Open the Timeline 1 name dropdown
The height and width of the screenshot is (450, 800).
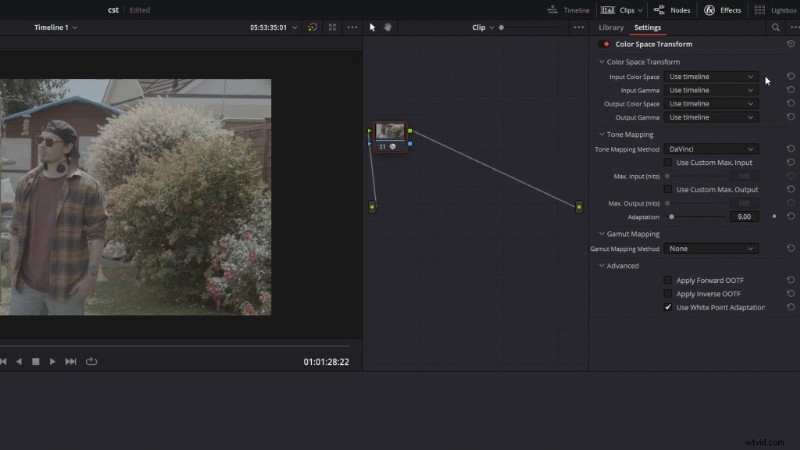[56, 28]
